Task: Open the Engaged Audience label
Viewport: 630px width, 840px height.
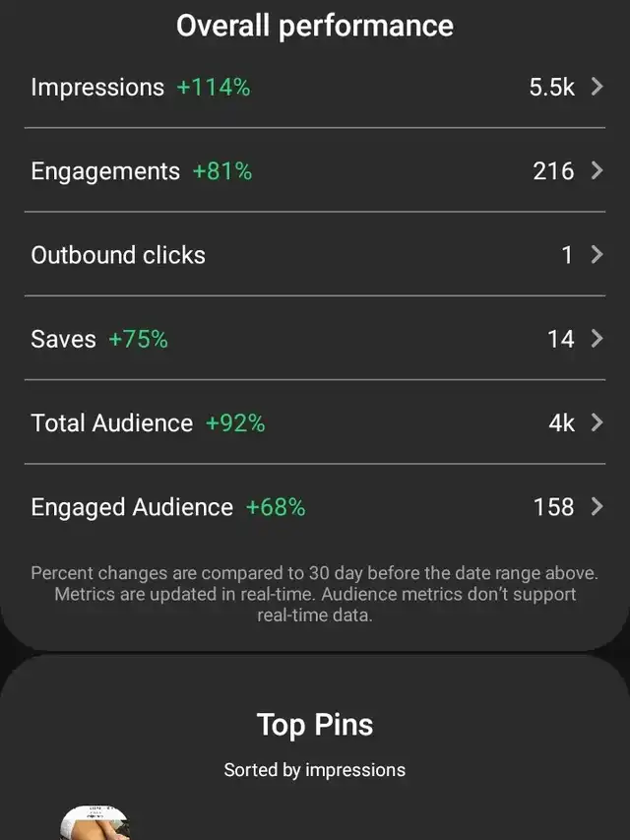Action: coord(132,508)
